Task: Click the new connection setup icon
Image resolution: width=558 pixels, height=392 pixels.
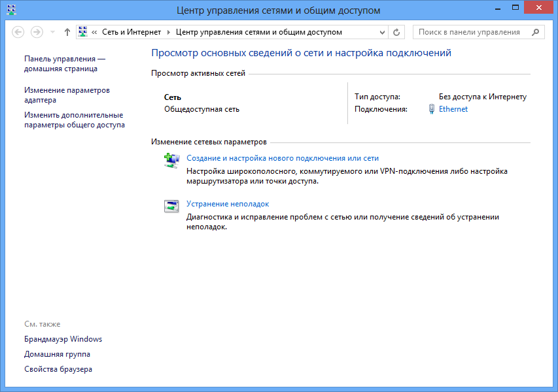Action: [x=171, y=161]
